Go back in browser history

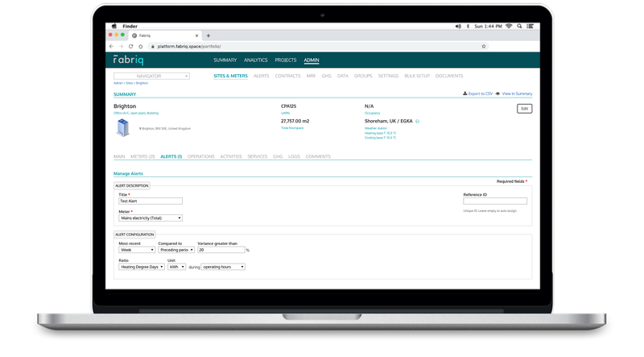111,47
